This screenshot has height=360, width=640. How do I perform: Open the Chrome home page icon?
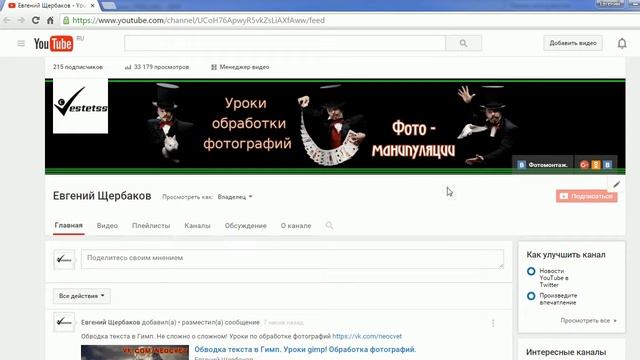(50, 20)
